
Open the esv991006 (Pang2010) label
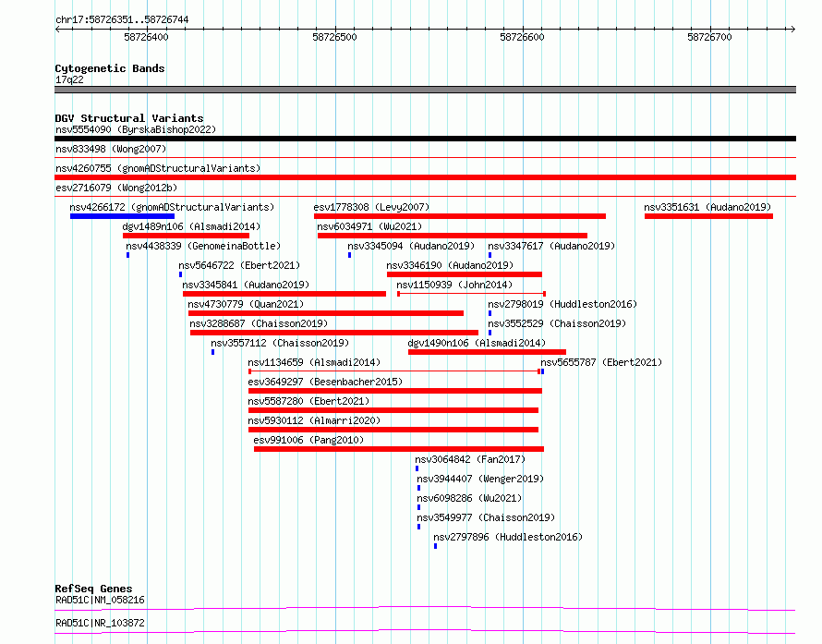308,440
